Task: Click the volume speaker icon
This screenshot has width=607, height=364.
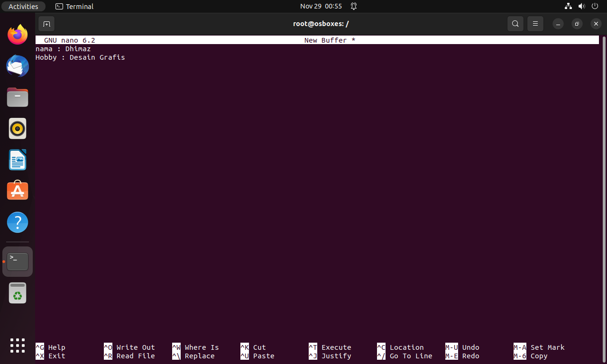Action: tap(582, 6)
